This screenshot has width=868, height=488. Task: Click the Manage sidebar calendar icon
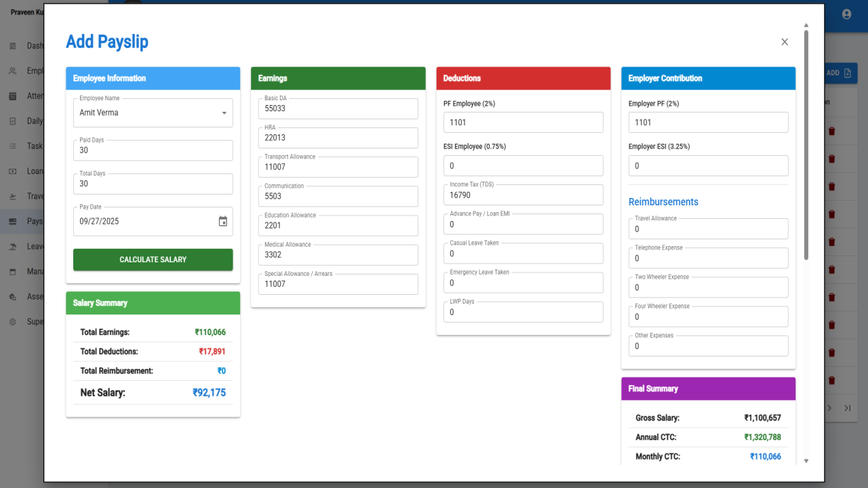[12, 272]
